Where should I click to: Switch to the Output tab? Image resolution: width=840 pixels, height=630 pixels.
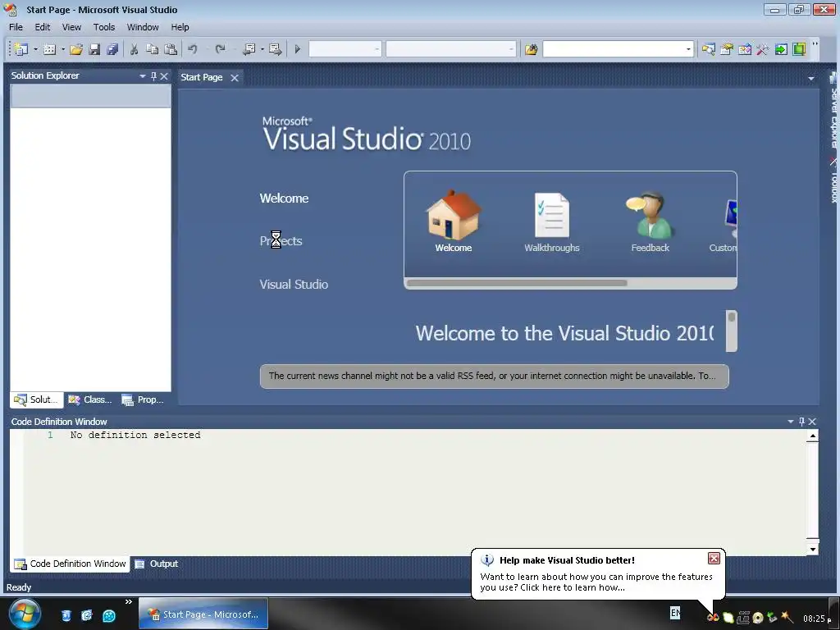point(157,564)
